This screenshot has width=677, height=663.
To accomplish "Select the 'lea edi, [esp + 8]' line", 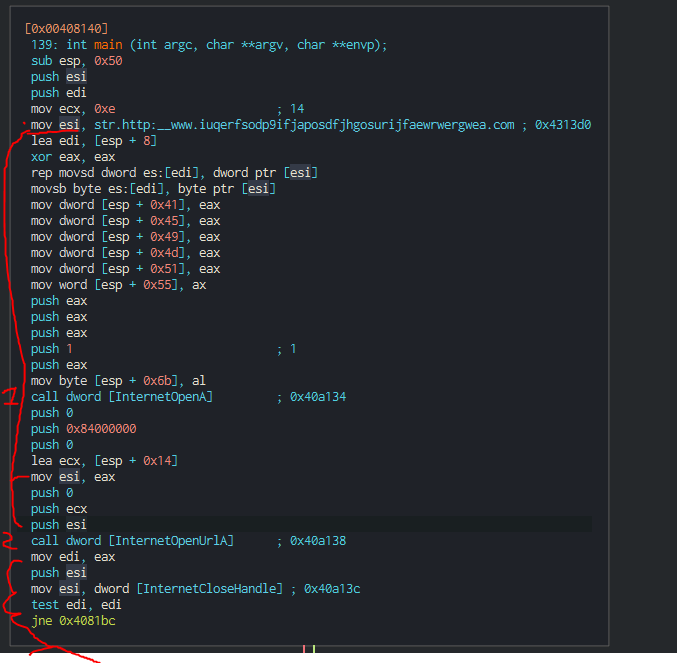I will click(94, 141).
